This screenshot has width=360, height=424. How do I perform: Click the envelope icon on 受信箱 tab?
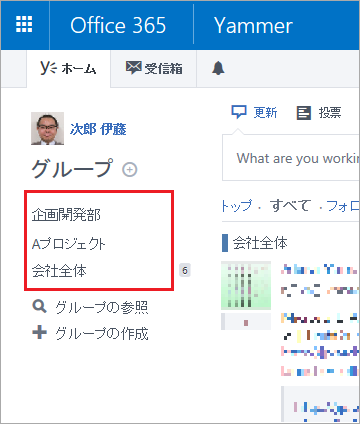click(133, 68)
